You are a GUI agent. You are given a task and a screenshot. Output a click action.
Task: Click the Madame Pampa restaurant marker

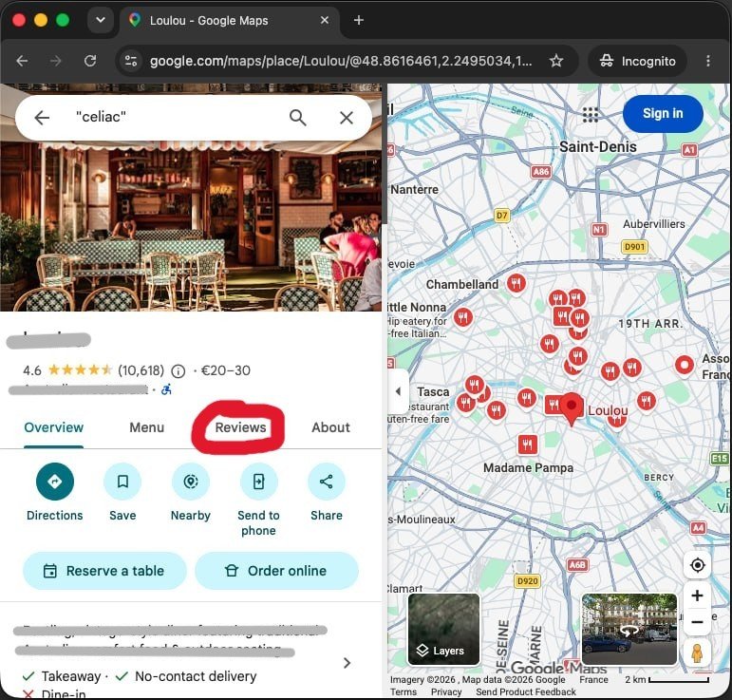[527, 445]
